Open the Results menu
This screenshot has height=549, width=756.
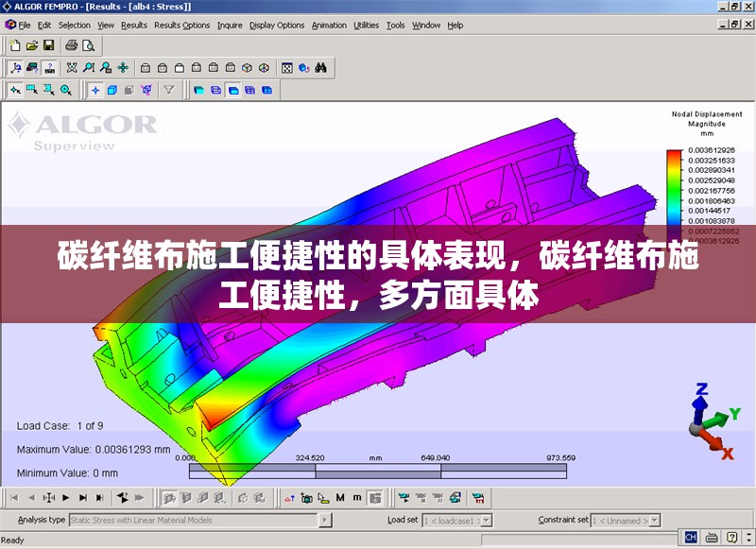[134, 26]
